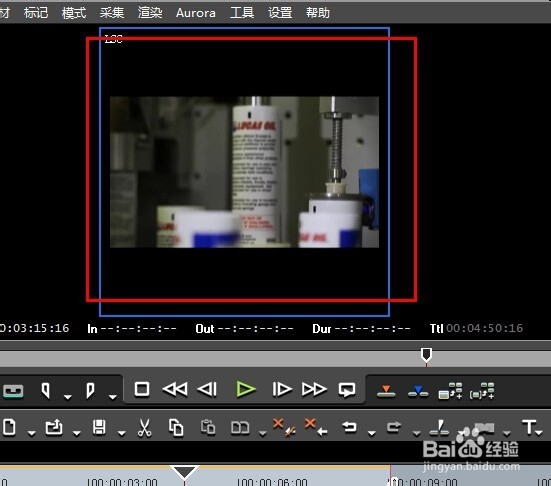551x486 pixels.
Task: Click the first orange X icon
Action: click(284, 427)
